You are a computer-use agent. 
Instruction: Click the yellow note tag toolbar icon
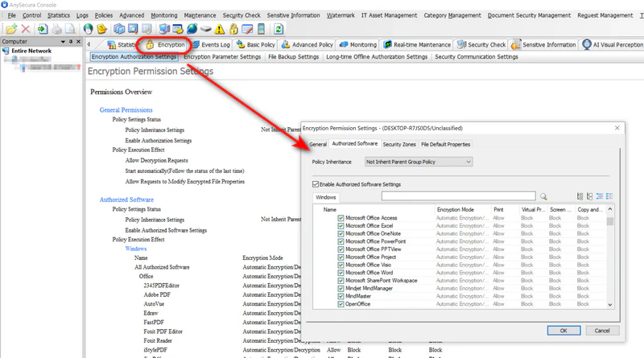coord(102,29)
